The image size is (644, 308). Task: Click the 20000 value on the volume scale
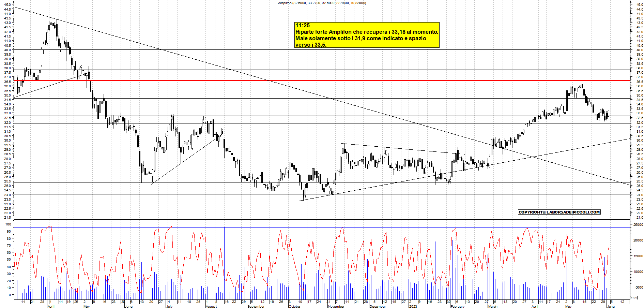pyautogui.click(x=638, y=240)
